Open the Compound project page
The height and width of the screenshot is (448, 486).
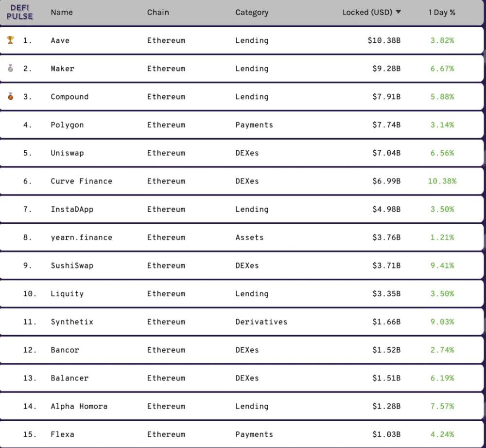click(x=69, y=97)
